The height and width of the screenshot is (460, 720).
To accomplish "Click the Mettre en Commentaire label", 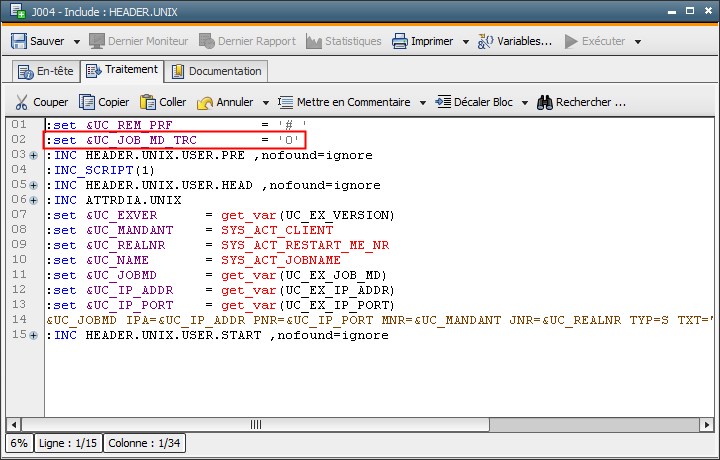I will click(354, 102).
